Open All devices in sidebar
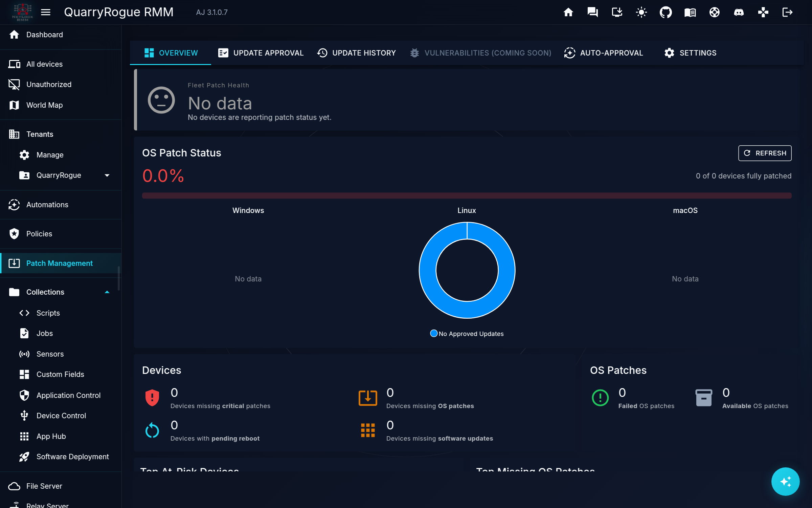The height and width of the screenshot is (508, 812). pos(61,64)
